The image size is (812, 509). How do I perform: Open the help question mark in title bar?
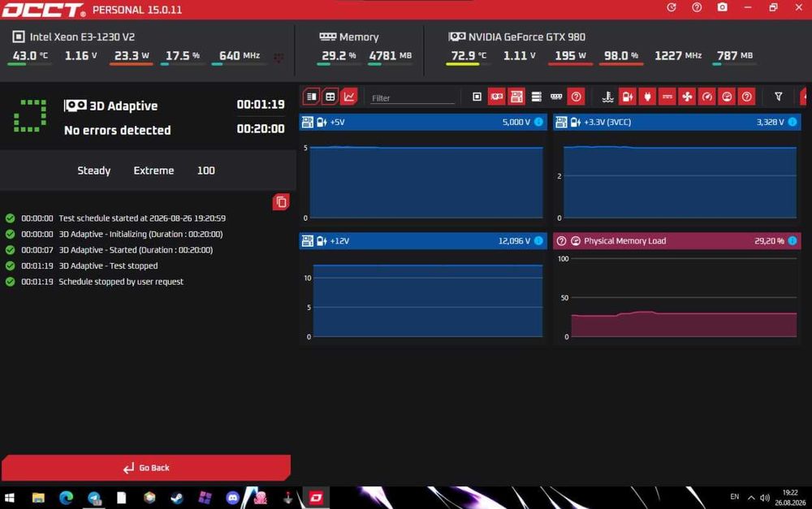[x=697, y=7]
